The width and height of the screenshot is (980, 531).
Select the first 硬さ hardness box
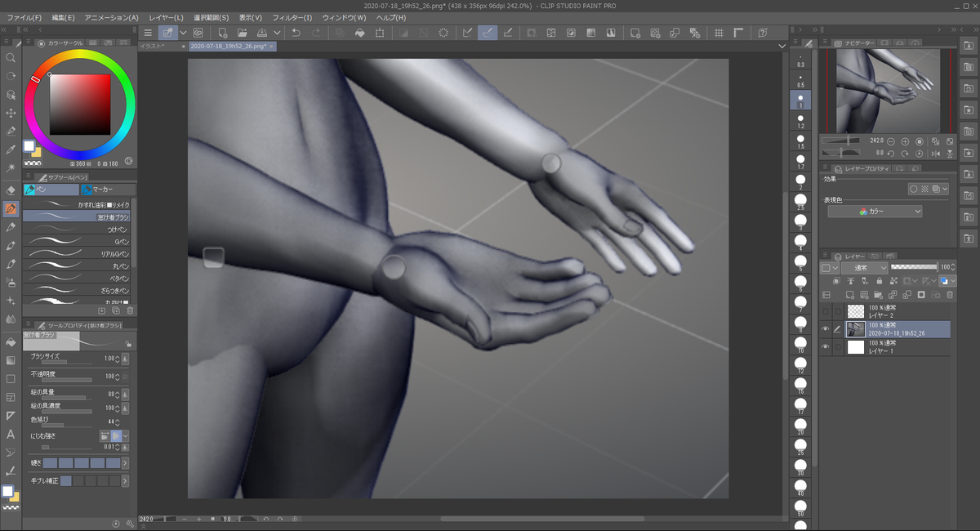click(50, 463)
